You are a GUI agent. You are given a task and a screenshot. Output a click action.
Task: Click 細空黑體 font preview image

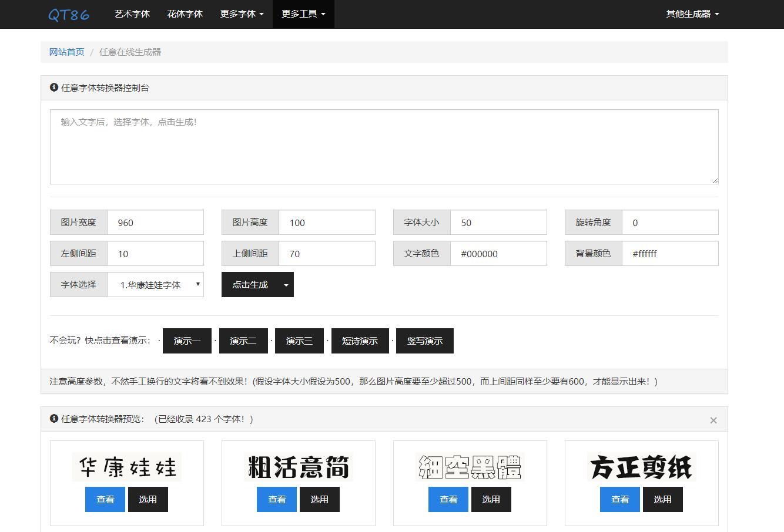(470, 467)
